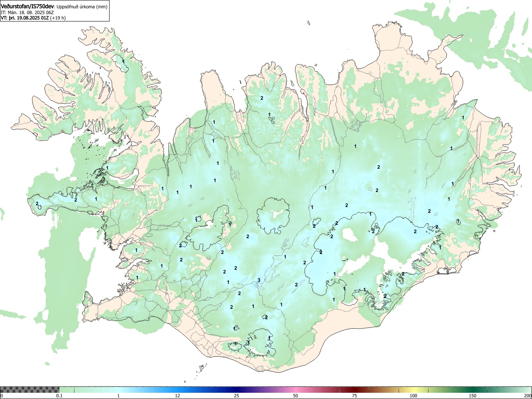Click the checkered segment of the colour scale
This screenshot has height=399, width=532.
coord(30,389)
